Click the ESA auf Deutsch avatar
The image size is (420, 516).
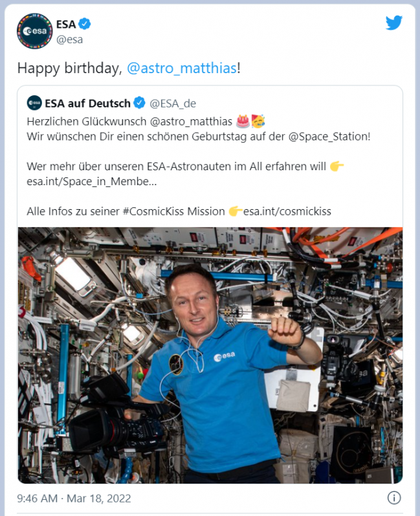point(34,103)
